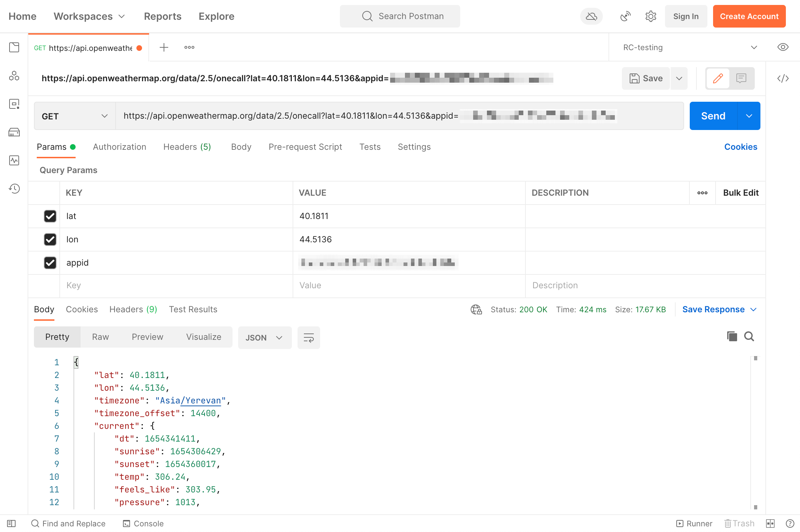The width and height of the screenshot is (800, 532).
Task: Switch response view to Raw
Action: point(100,337)
